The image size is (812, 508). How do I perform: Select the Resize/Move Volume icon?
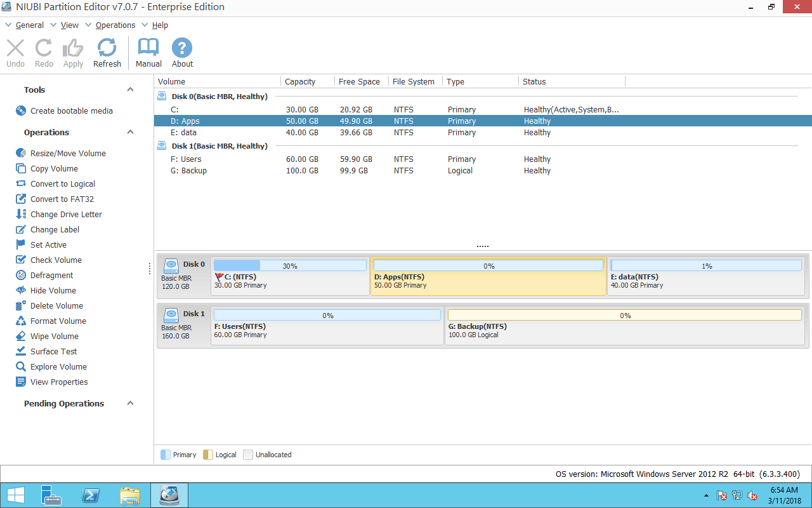pos(21,153)
